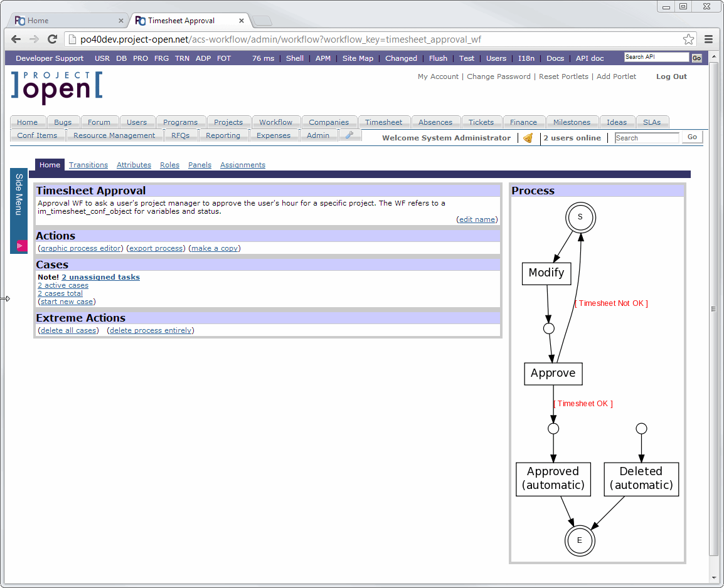Close the Timesheet Approval browser tab
Viewport: 724px width, 588px height.
point(242,21)
